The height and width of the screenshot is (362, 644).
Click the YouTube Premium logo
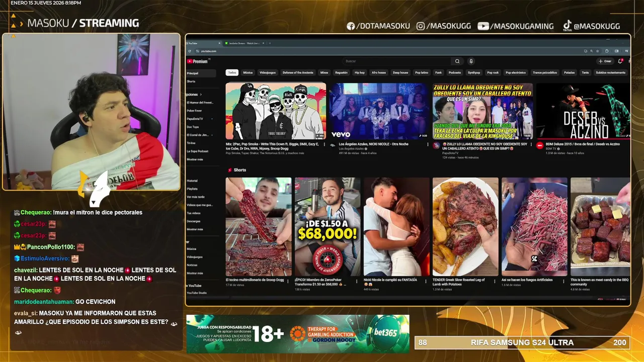click(x=197, y=61)
